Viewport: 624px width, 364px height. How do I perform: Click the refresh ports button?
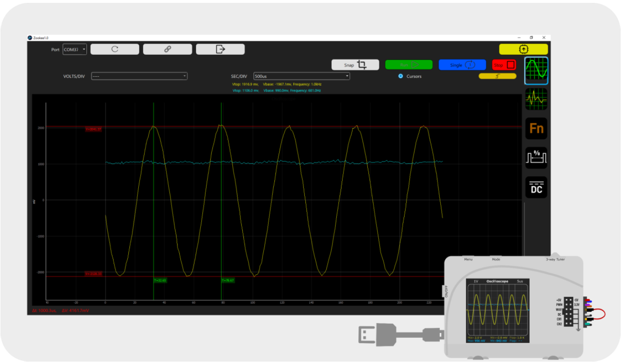(114, 49)
